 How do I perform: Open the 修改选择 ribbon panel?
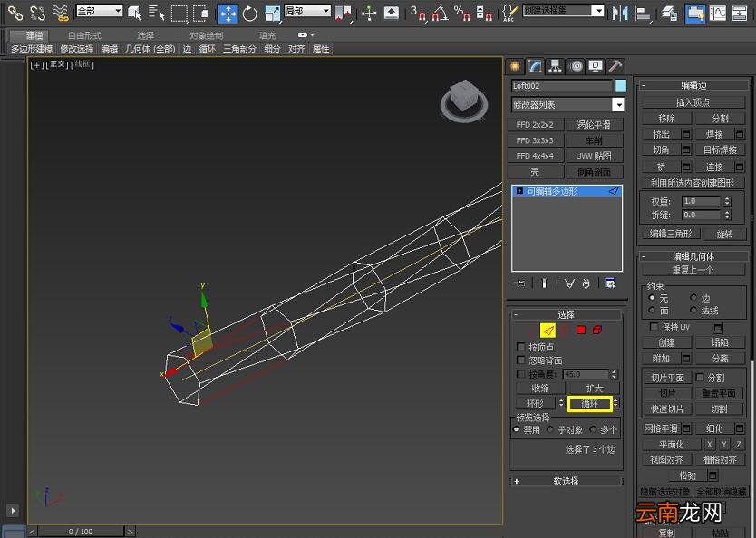coord(77,49)
